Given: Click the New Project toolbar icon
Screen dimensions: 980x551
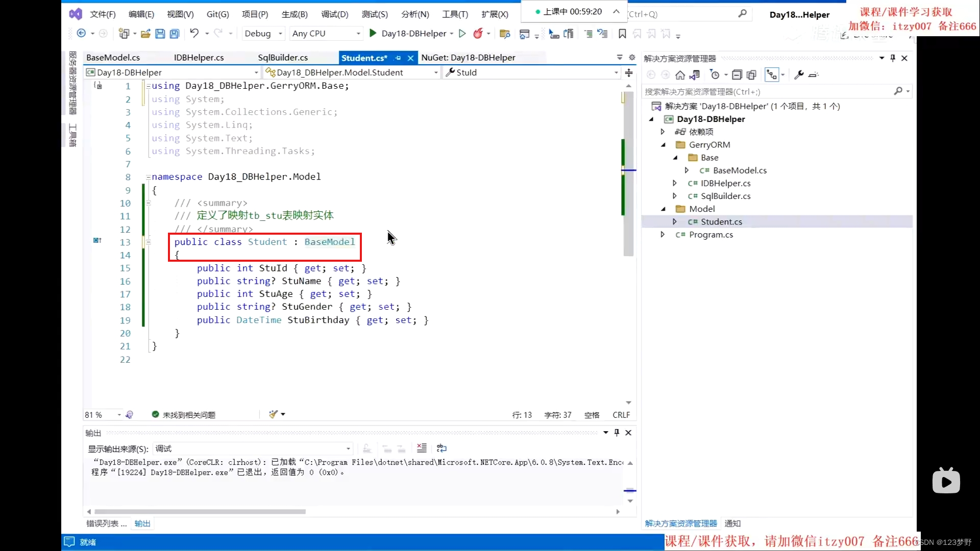Looking at the screenshot, I should coord(124,34).
